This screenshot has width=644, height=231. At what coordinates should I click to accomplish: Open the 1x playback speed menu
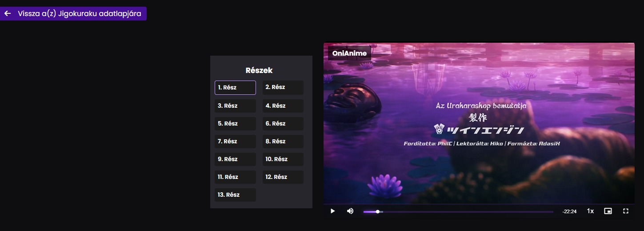(x=590, y=211)
